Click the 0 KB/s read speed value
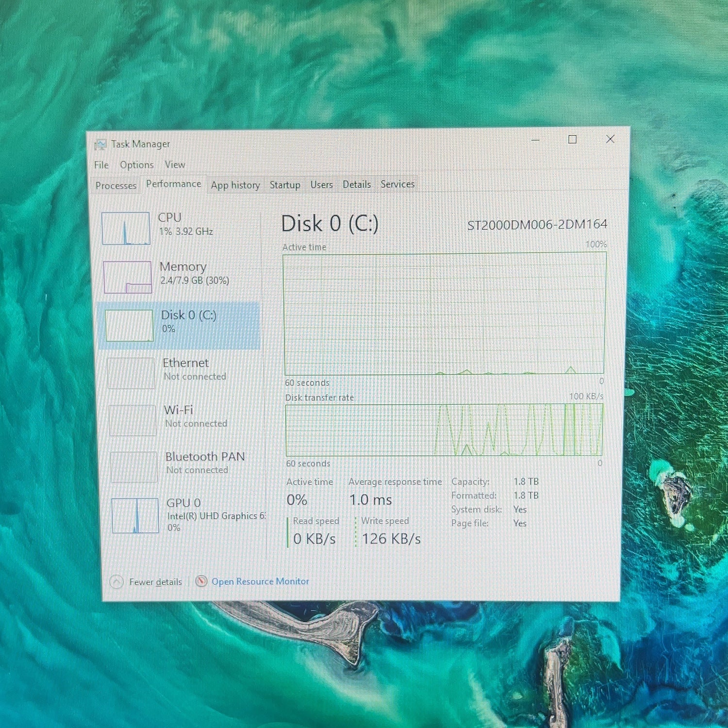The image size is (728, 728). click(x=314, y=539)
